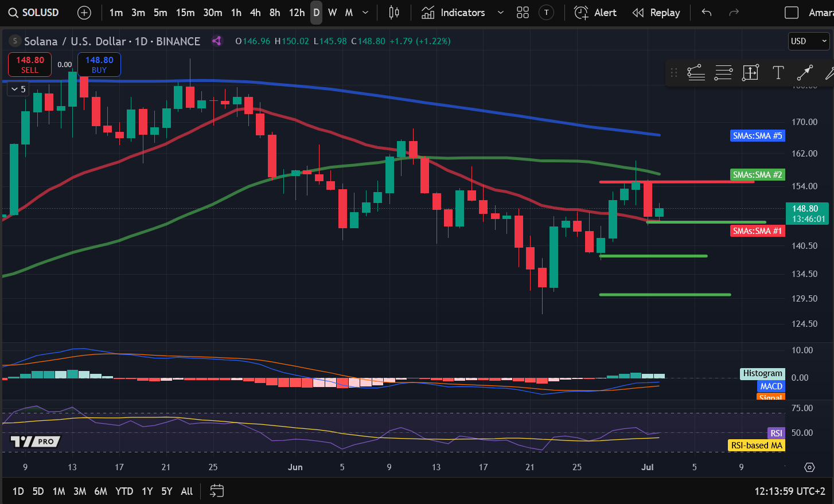The width and height of the screenshot is (834, 504).
Task: Click the SMAs:SMA #5 label
Action: (x=757, y=136)
